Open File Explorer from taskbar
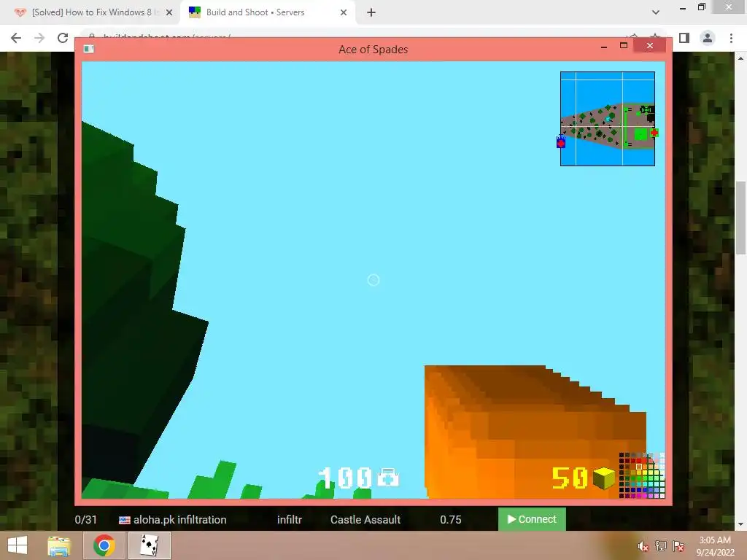 tap(59, 545)
